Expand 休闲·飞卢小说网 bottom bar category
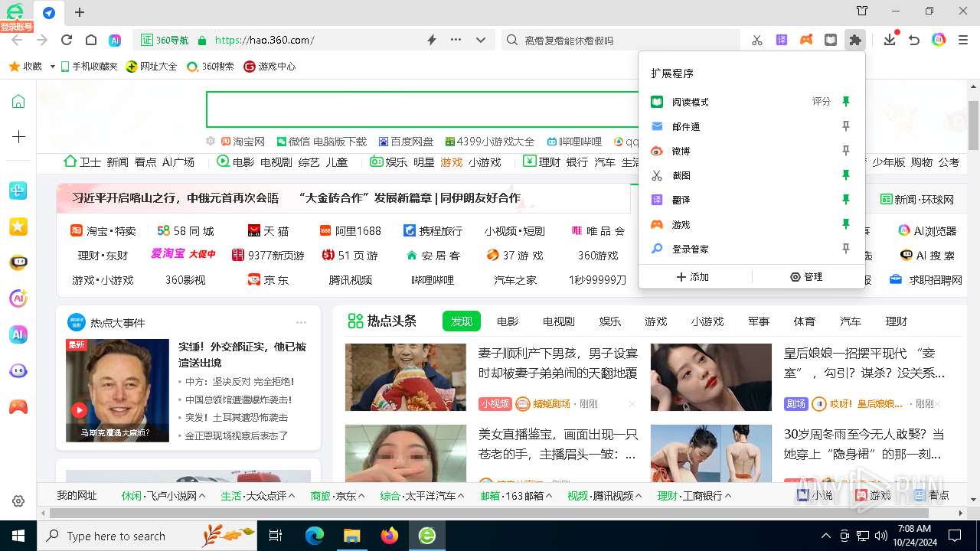980x551 pixels. pyautogui.click(x=203, y=496)
